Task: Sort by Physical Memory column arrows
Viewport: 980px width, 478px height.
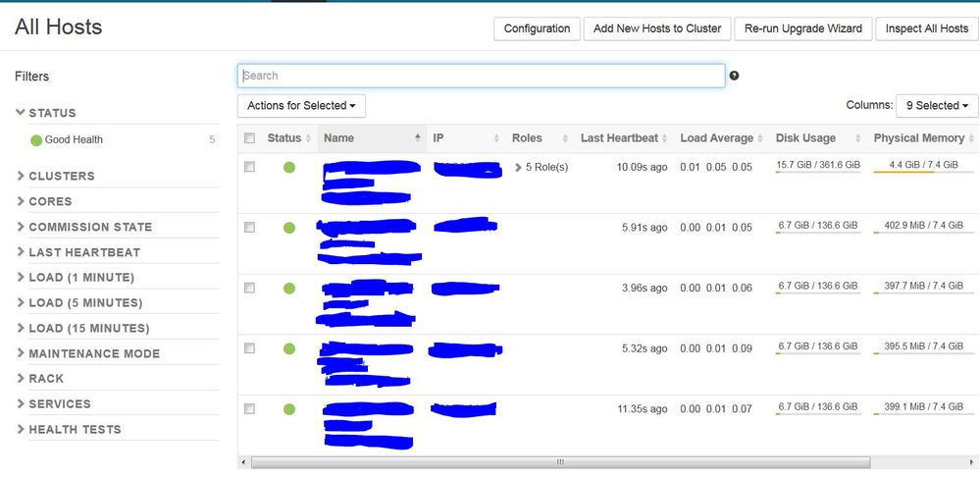Action: [x=971, y=138]
